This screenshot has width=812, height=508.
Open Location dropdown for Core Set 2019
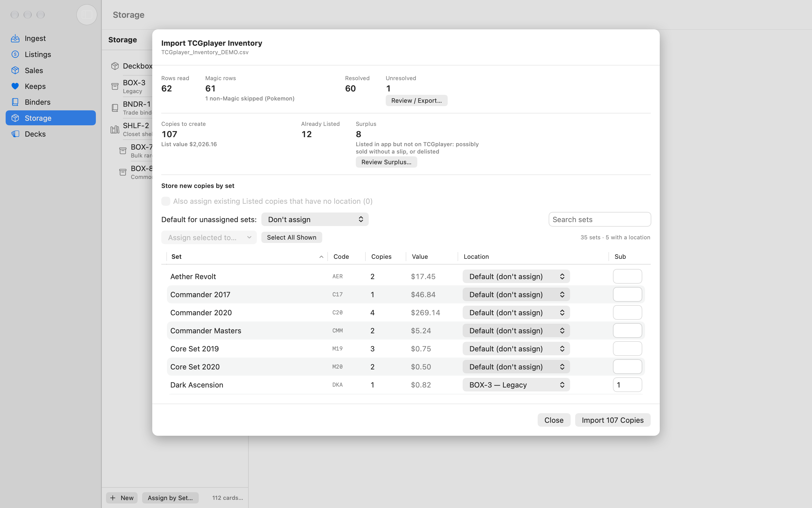coord(516,349)
